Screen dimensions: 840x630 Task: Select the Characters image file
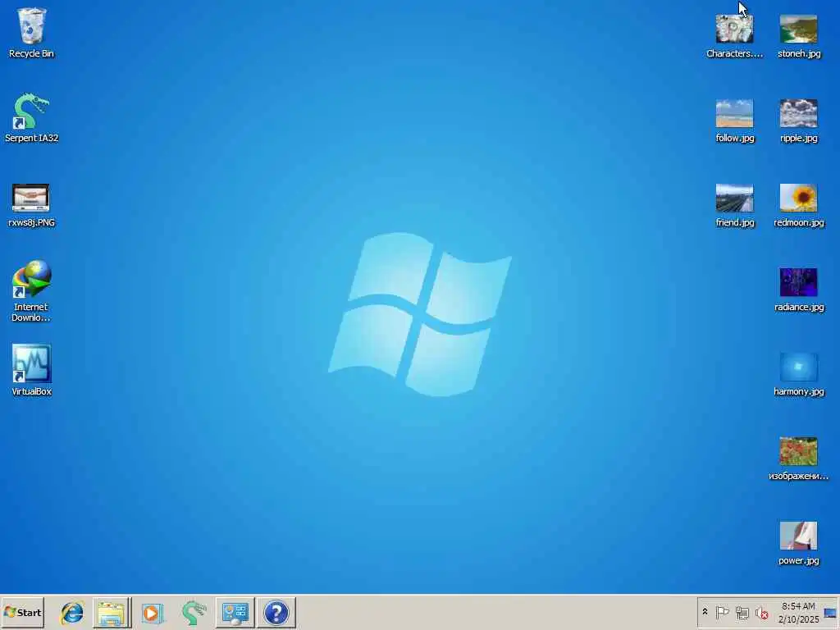click(734, 35)
